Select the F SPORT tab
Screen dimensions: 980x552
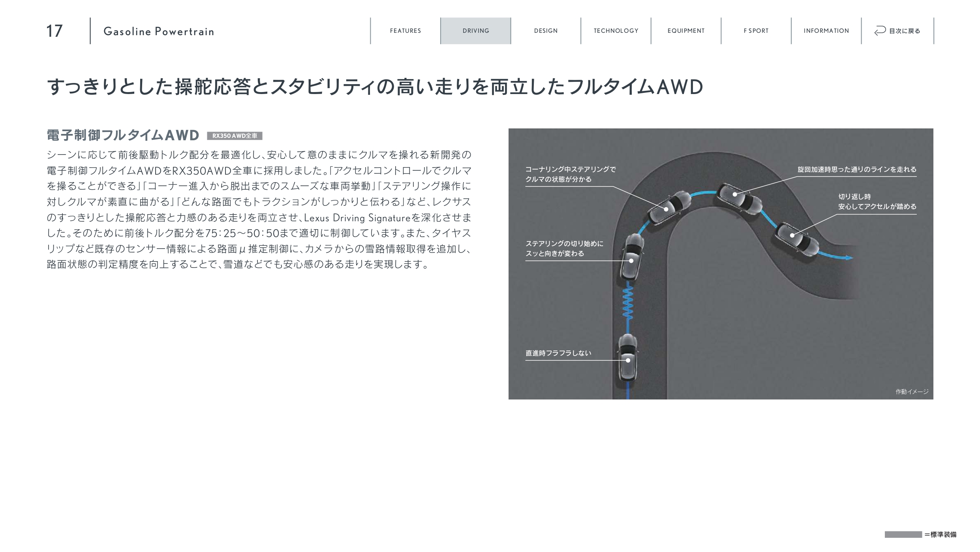coord(756,31)
